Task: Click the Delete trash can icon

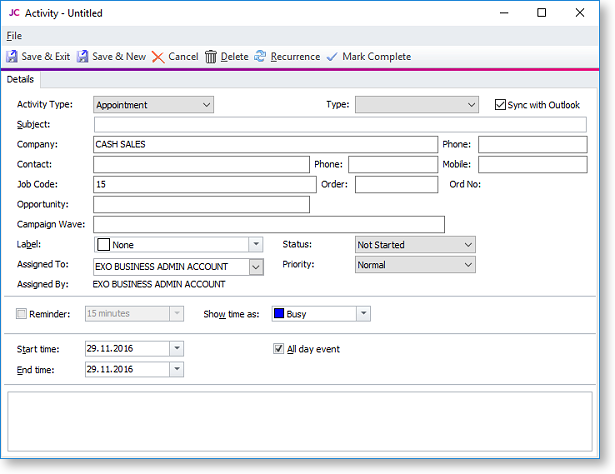Action: [211, 57]
